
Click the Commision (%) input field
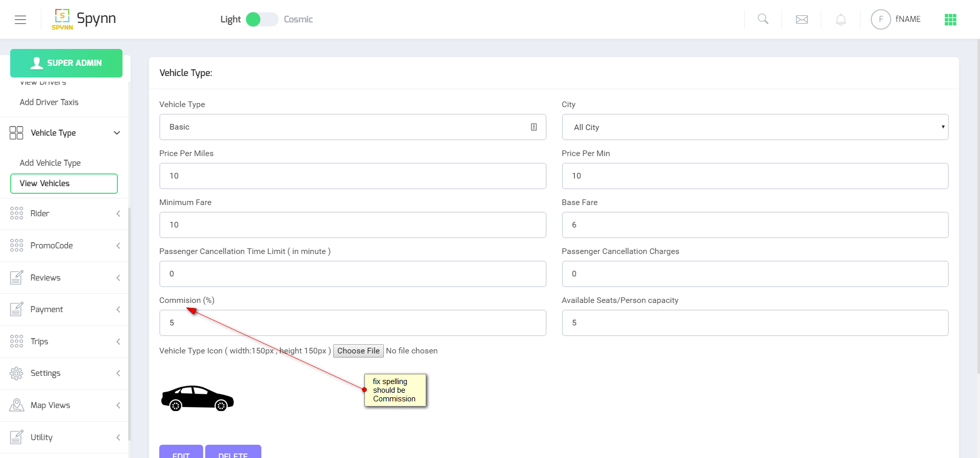[x=353, y=323]
